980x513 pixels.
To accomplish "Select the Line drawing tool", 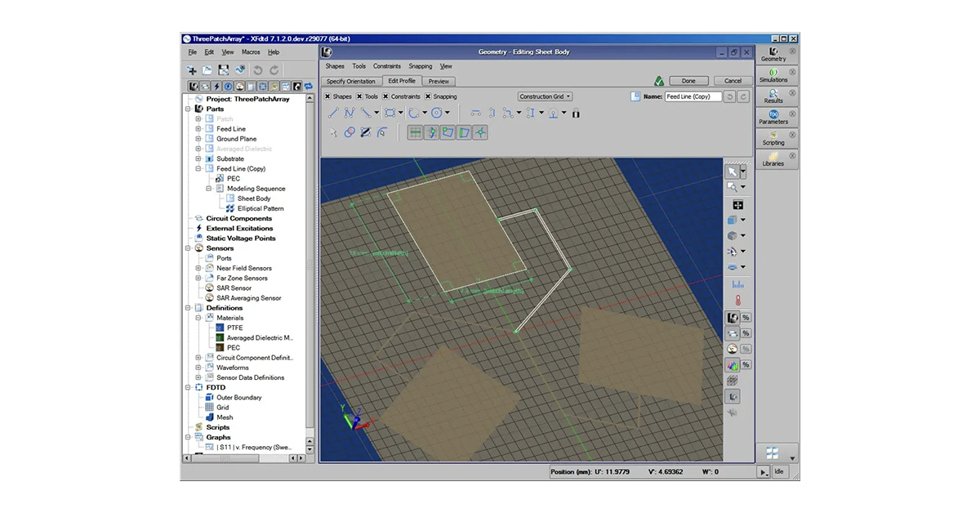I will coord(334,112).
